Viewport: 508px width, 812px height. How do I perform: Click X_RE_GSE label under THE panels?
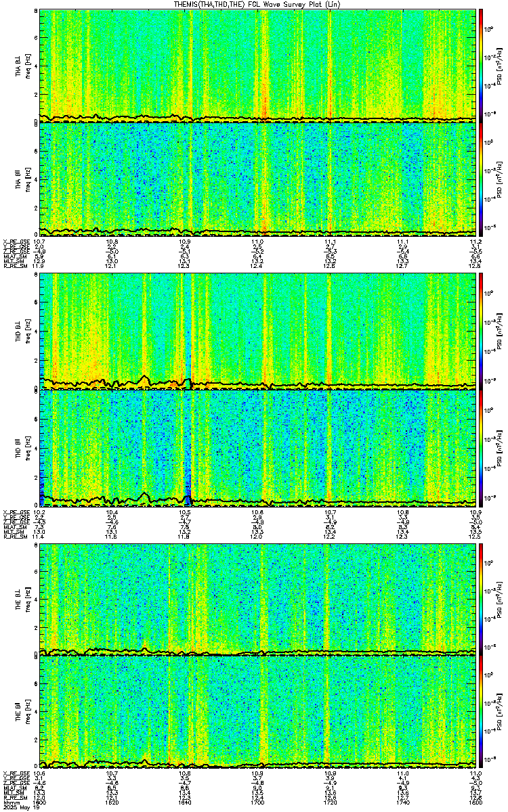click(x=16, y=773)
